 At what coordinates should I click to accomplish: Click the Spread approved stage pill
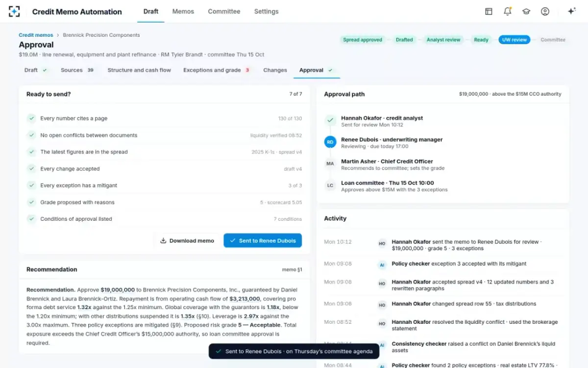(x=363, y=40)
